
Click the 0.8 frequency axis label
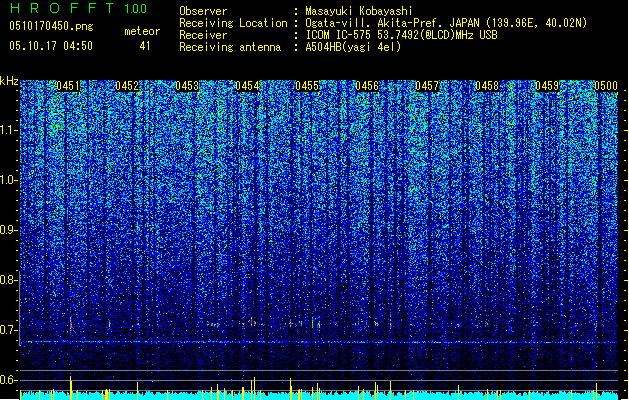(8, 280)
